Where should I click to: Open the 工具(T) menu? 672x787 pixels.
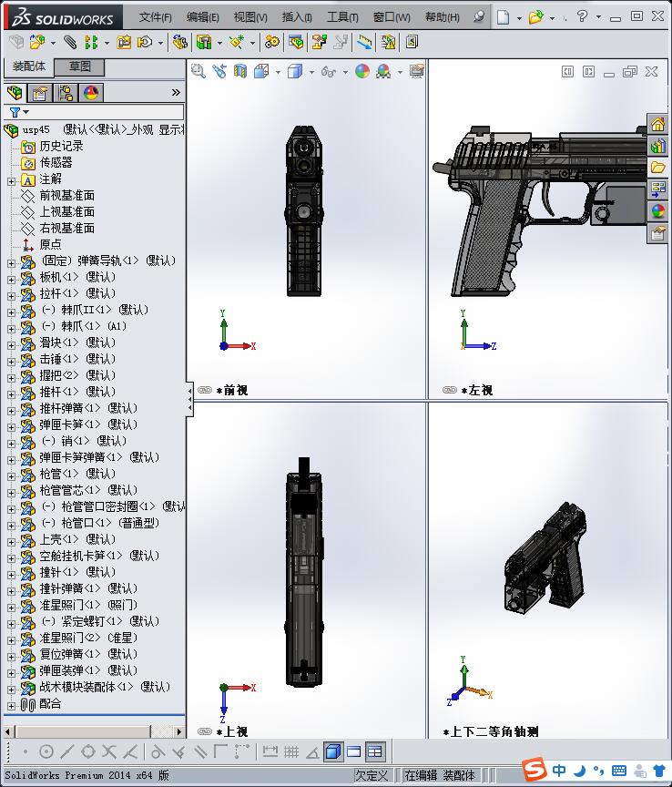click(342, 17)
